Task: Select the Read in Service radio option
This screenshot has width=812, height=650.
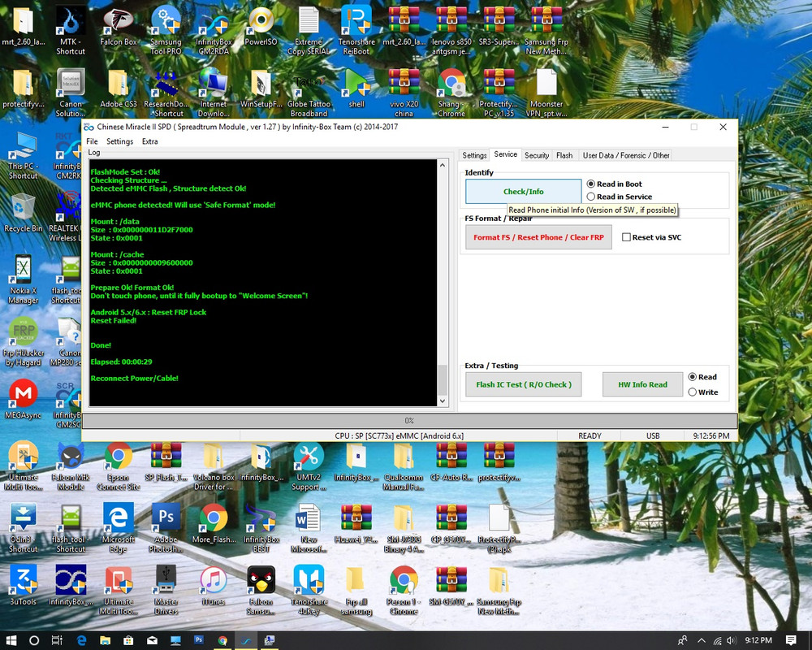Action: pos(620,197)
